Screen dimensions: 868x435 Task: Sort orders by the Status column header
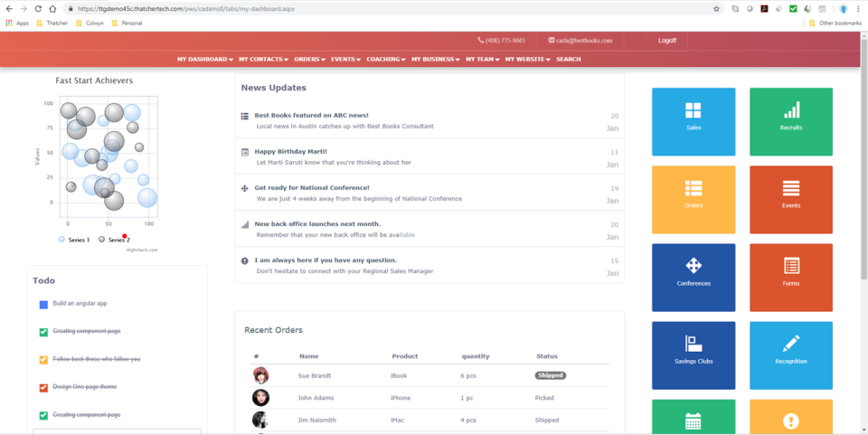click(547, 356)
